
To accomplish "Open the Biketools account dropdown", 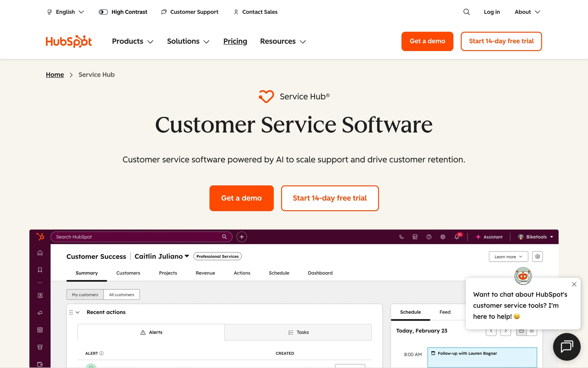I will click(536, 237).
